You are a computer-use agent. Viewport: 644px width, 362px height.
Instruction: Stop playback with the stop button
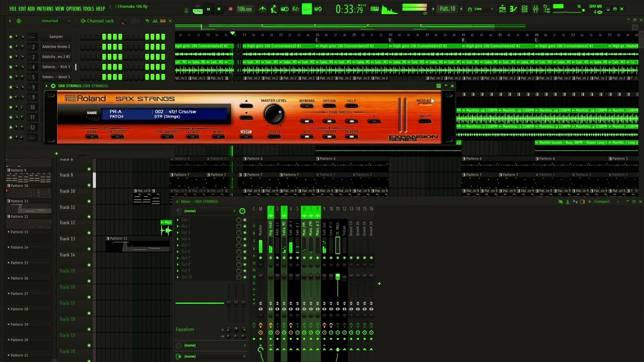[x=219, y=9]
